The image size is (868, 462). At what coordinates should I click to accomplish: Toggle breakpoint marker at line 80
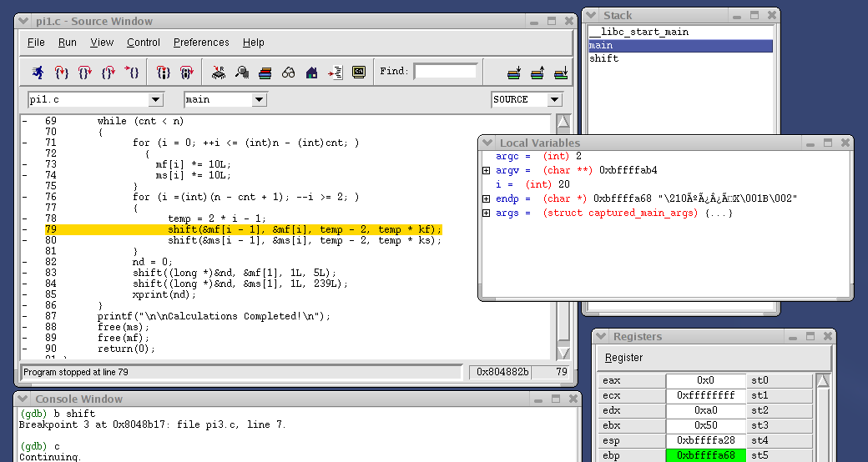click(x=25, y=240)
